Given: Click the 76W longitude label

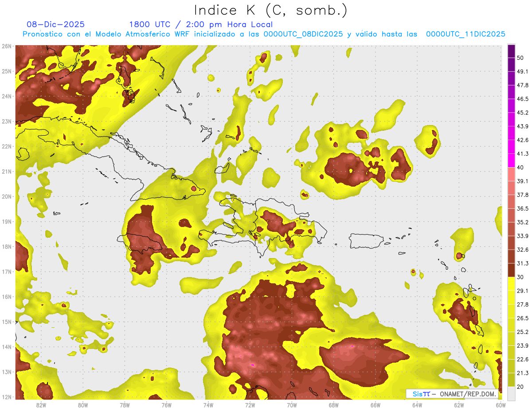Looking at the screenshot, I should point(166,405).
